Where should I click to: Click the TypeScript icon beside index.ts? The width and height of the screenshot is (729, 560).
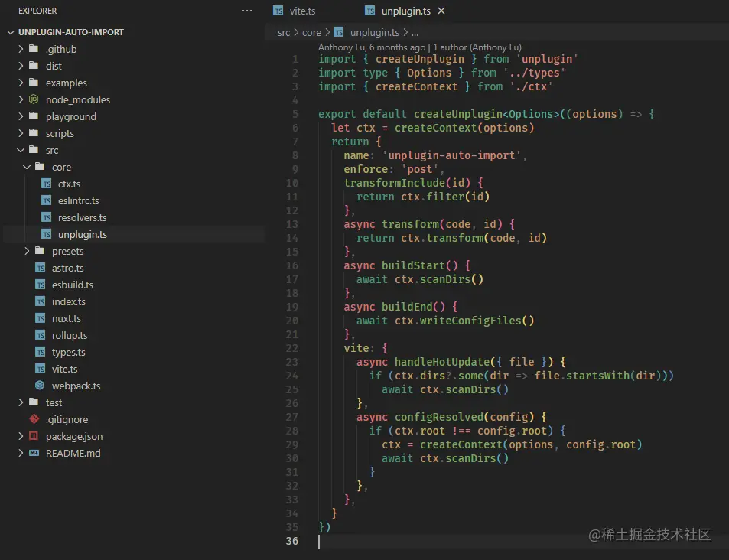[41, 301]
